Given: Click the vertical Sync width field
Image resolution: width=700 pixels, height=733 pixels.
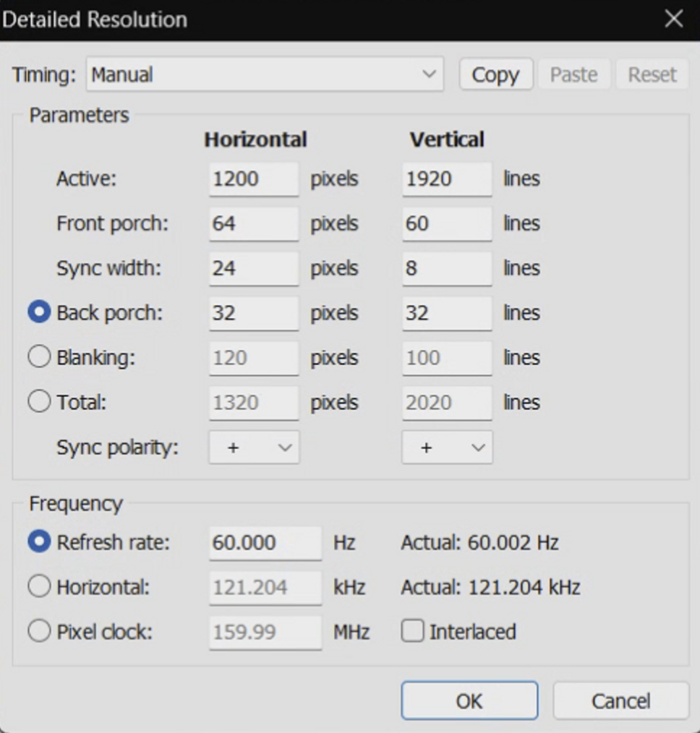Looking at the screenshot, I should point(447,268).
